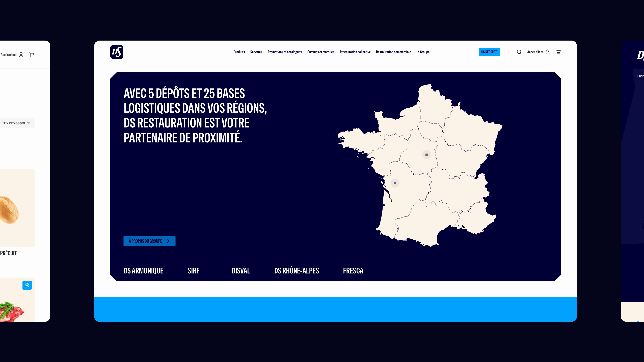Click the DS RECRUTE button
Screen dimensions: 644x362
(x=489, y=52)
